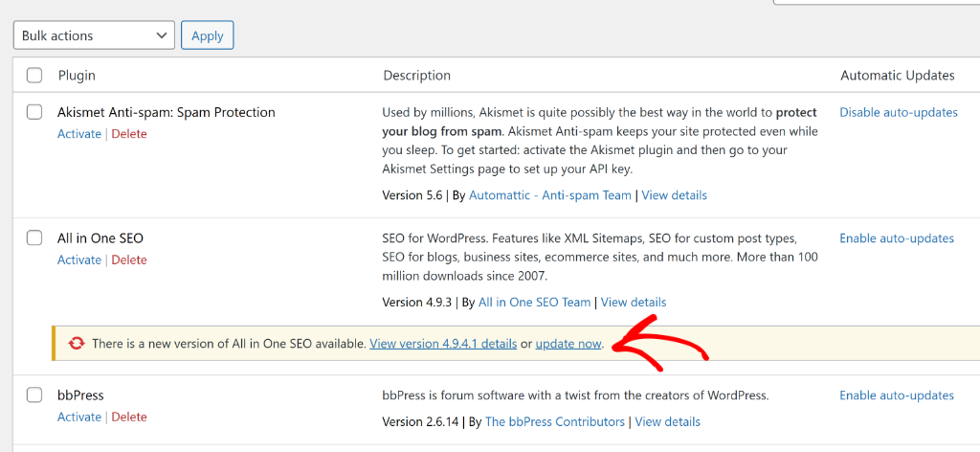The image size is (980, 452).
Task: View details for bbPress plugin
Action: [x=667, y=421]
